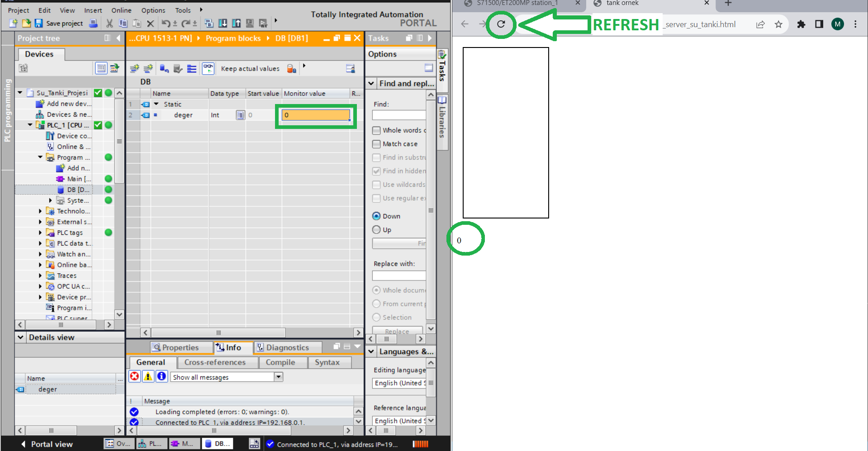Click the Keep actual values button
868x451 pixels.
250,69
